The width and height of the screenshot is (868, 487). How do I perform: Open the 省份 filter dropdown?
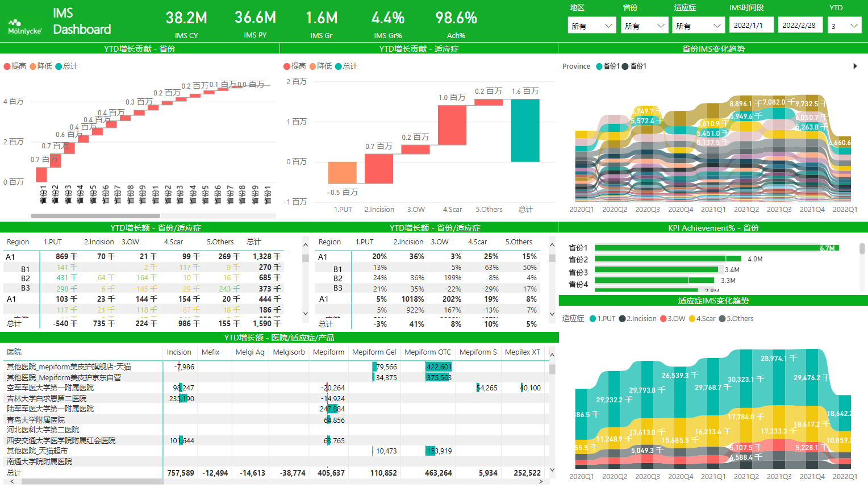point(645,26)
